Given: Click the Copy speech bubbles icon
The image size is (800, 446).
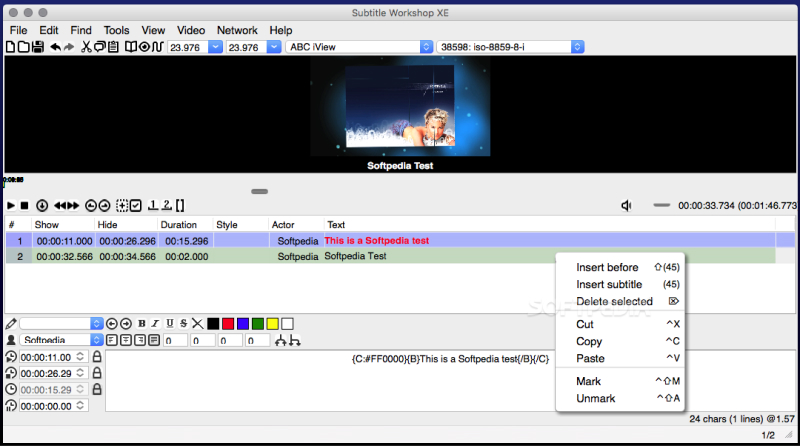Looking at the screenshot, I should 99,47.
